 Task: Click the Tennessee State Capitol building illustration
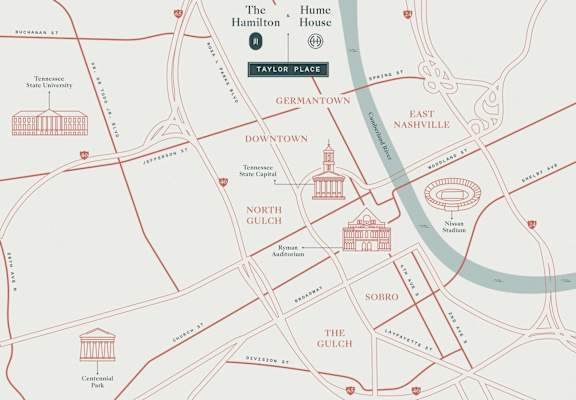(329, 170)
